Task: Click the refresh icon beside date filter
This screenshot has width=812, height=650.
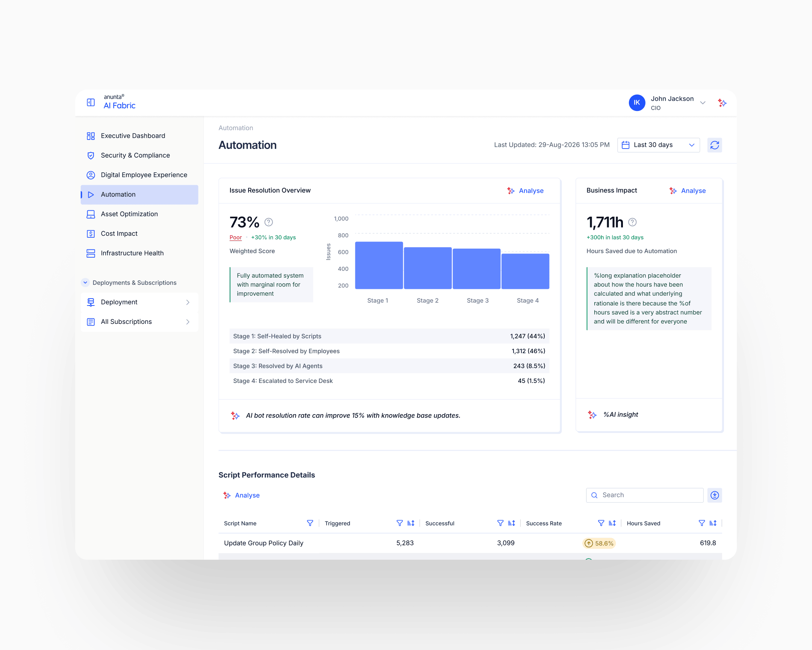Action: coord(715,145)
